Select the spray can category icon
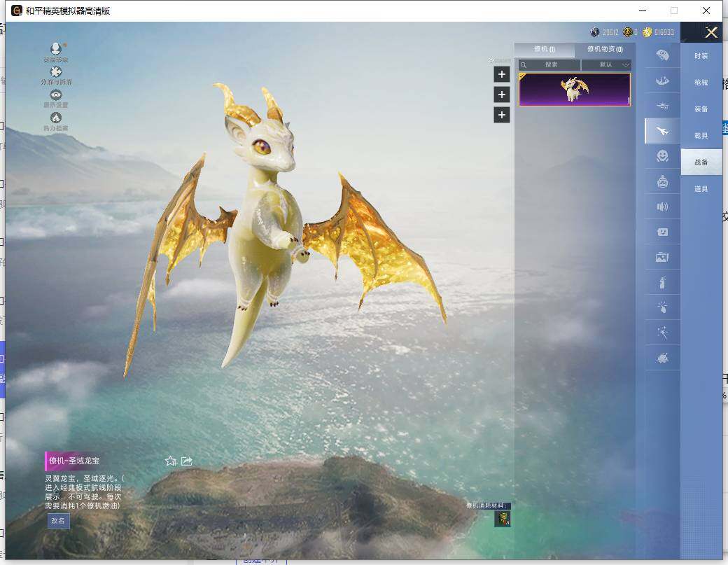 pyautogui.click(x=662, y=282)
